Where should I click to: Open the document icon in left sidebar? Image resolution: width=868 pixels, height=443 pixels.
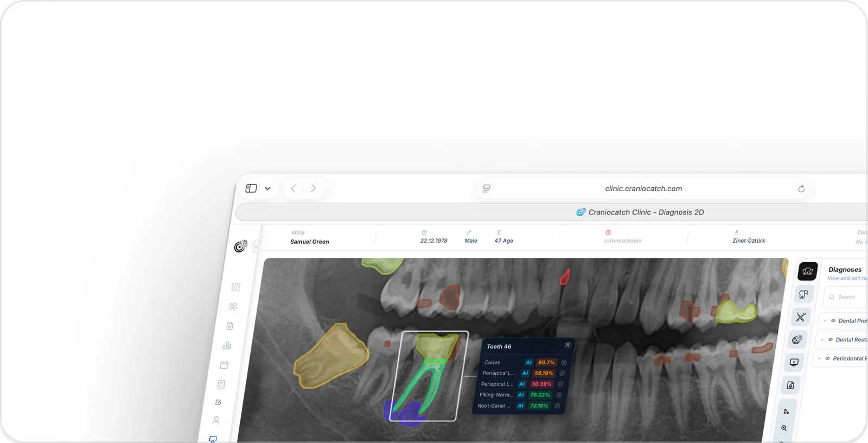pos(230,326)
